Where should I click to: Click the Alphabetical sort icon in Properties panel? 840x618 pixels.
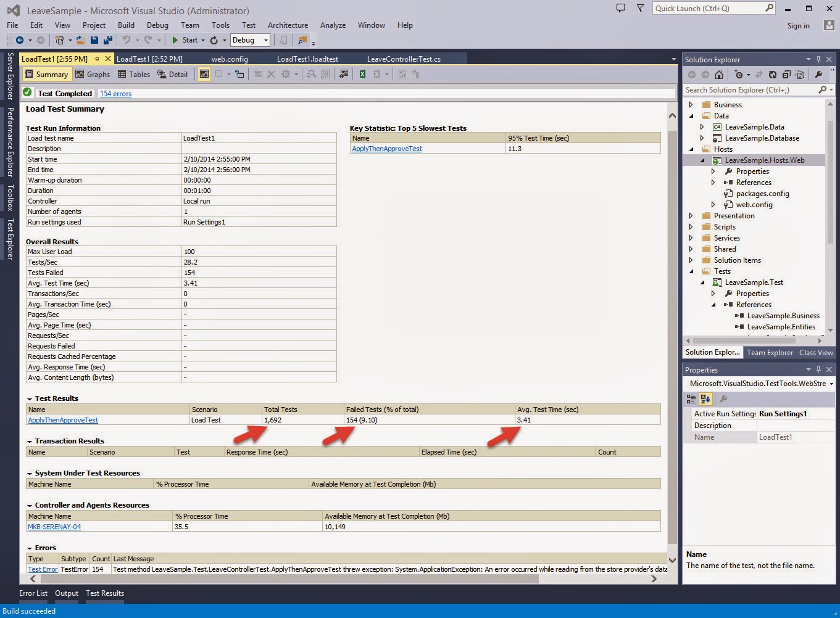(x=705, y=399)
